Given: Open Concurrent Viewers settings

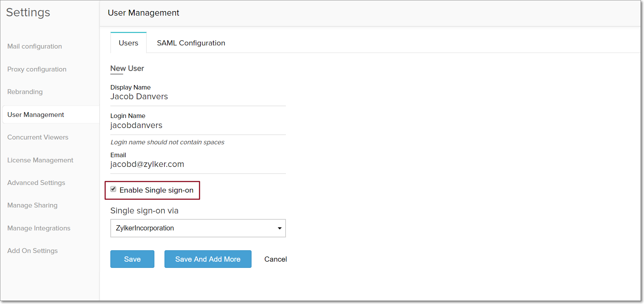Looking at the screenshot, I should (x=38, y=137).
